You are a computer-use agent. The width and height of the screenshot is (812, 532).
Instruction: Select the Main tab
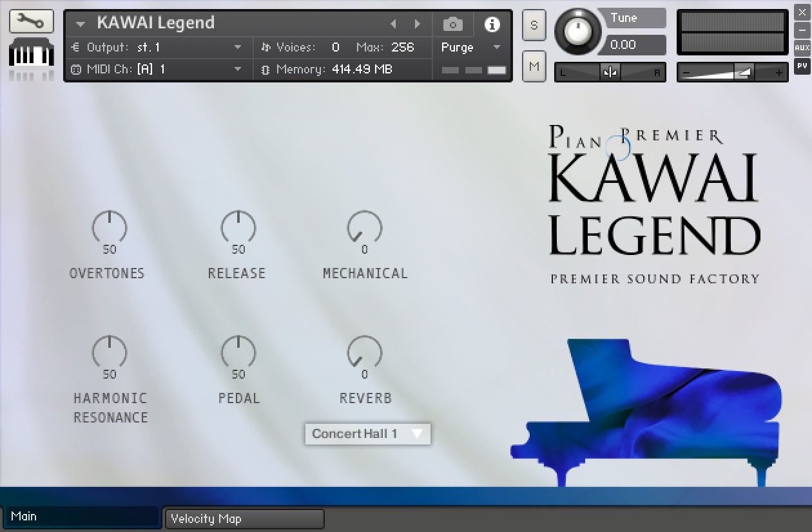(x=81, y=517)
